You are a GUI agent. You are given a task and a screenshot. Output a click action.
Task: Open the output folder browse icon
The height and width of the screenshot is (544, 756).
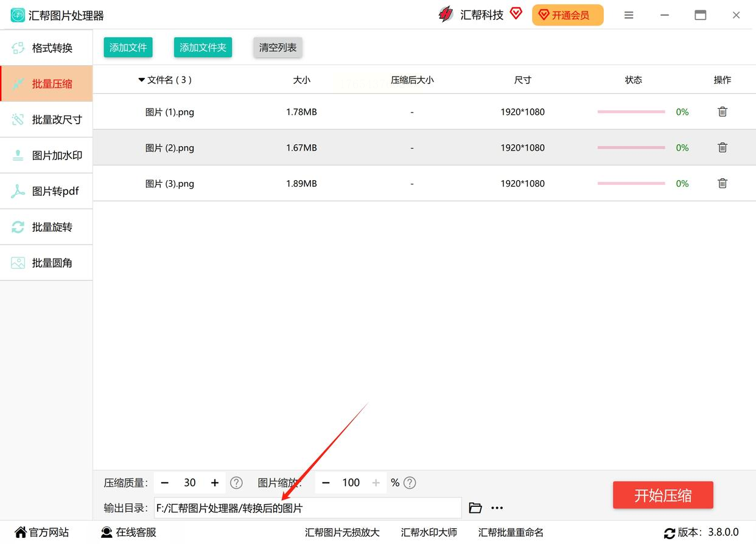[x=475, y=507]
